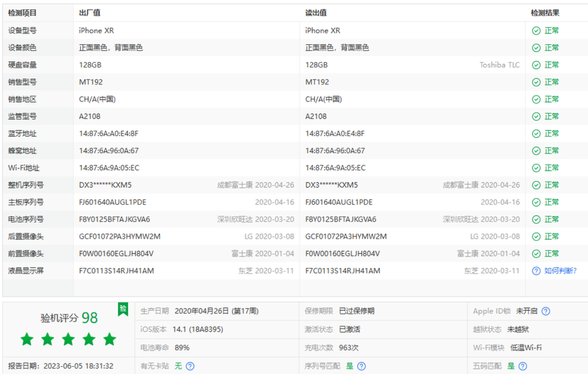Click the 验机评分 98 score
Image resolution: width=588 pixels, height=374 pixels.
point(69,318)
